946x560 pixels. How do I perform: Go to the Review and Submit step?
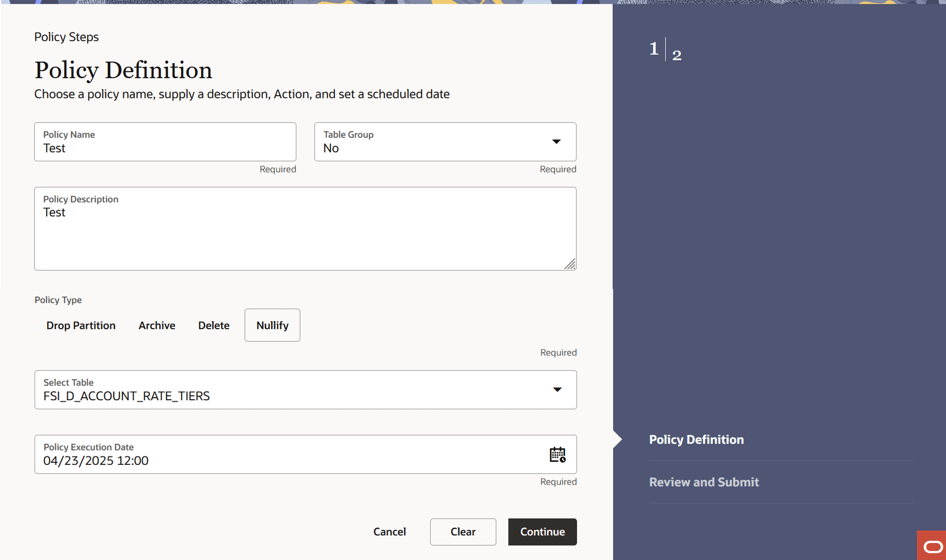coord(704,482)
